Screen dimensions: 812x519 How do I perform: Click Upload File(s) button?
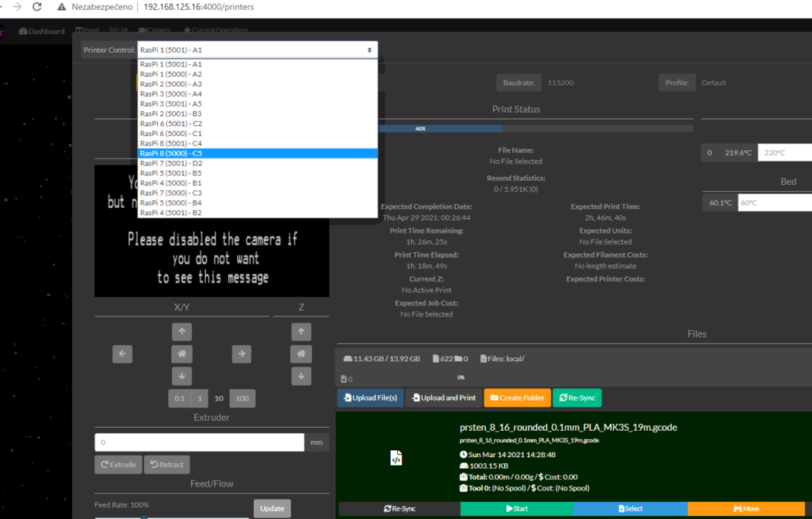370,398
